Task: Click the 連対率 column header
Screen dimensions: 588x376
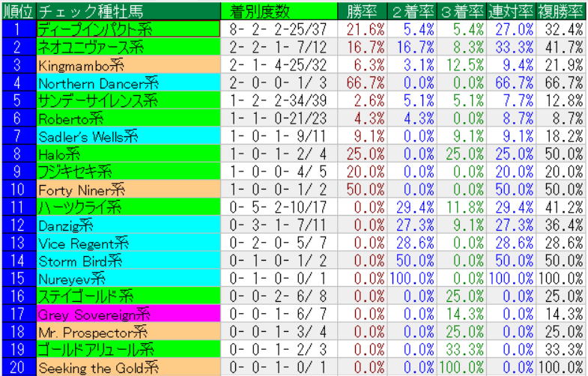Action: (x=512, y=11)
